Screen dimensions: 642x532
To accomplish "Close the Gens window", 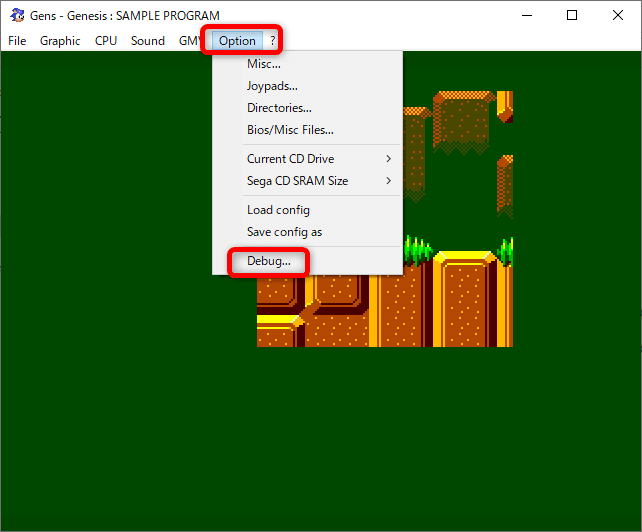I will point(618,16).
